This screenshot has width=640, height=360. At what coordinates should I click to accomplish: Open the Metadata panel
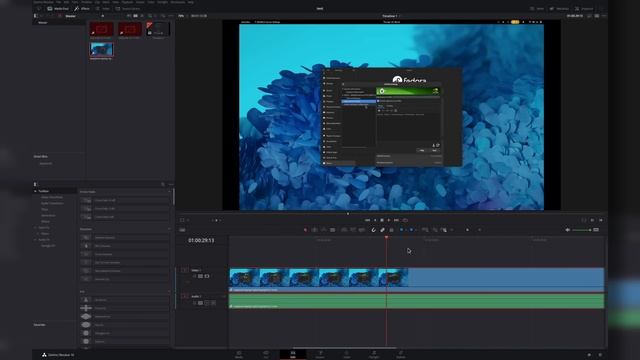[560, 9]
